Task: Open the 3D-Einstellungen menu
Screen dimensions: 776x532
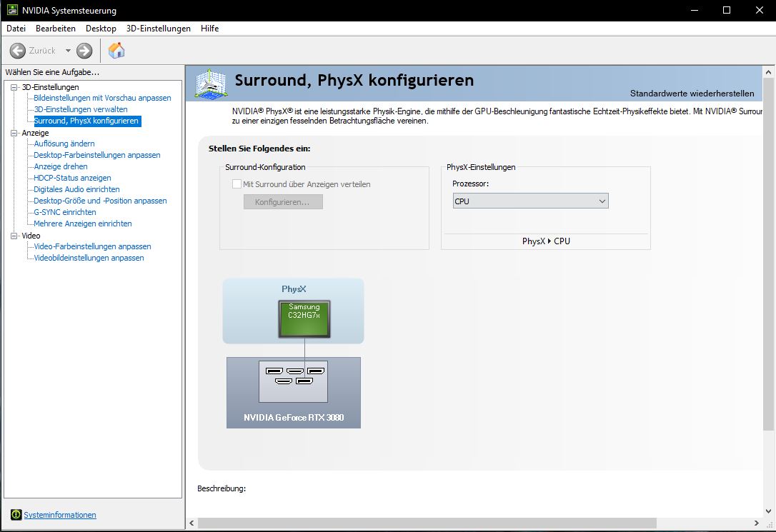Action: [x=159, y=28]
